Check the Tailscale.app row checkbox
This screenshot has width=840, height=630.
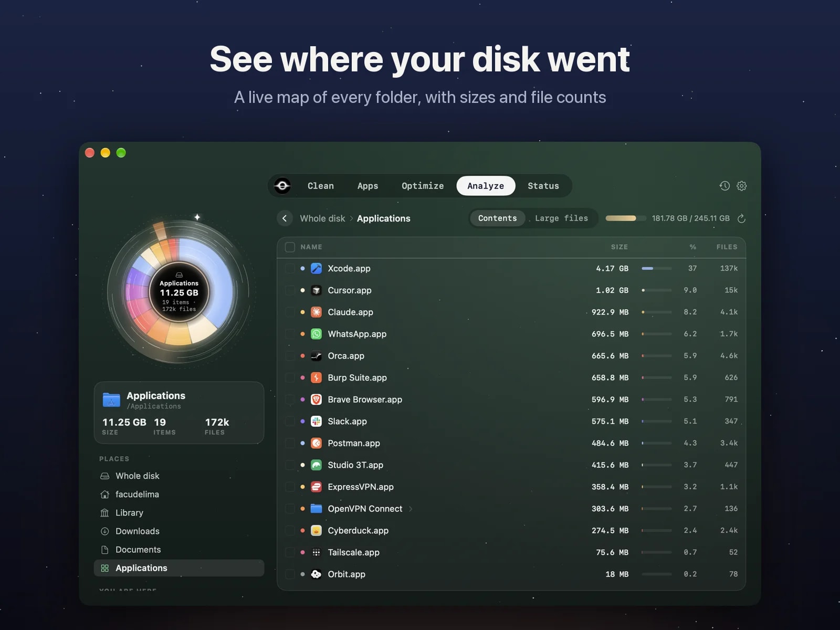(290, 552)
